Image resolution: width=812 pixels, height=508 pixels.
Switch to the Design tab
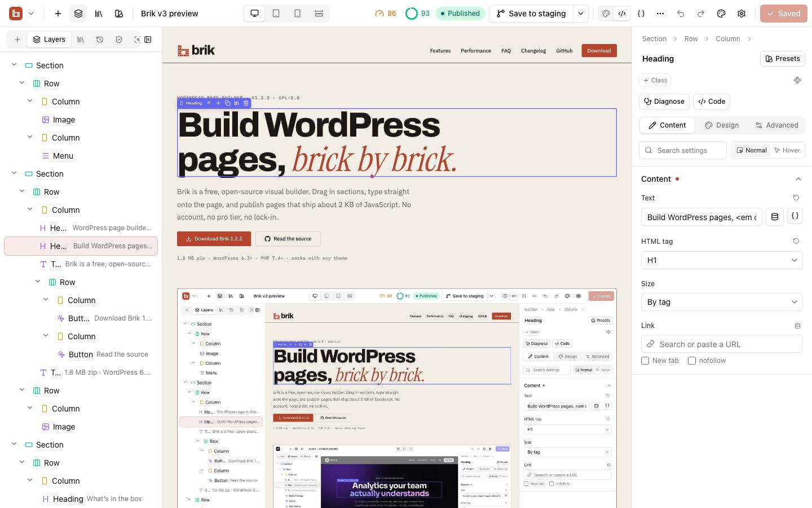tap(722, 125)
